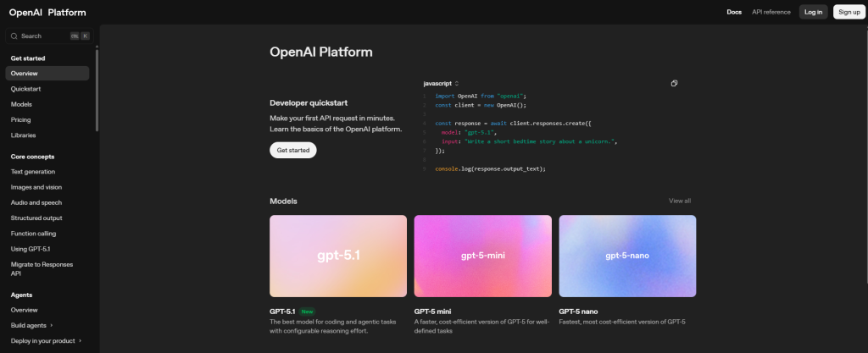Image resolution: width=868 pixels, height=353 pixels.
Task: Open the OpenAI Platform logo home link
Action: coord(47,12)
